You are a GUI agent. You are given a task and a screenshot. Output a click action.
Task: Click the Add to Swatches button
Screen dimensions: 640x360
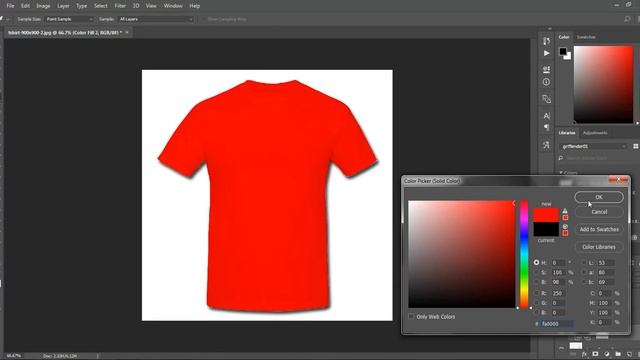tap(599, 229)
